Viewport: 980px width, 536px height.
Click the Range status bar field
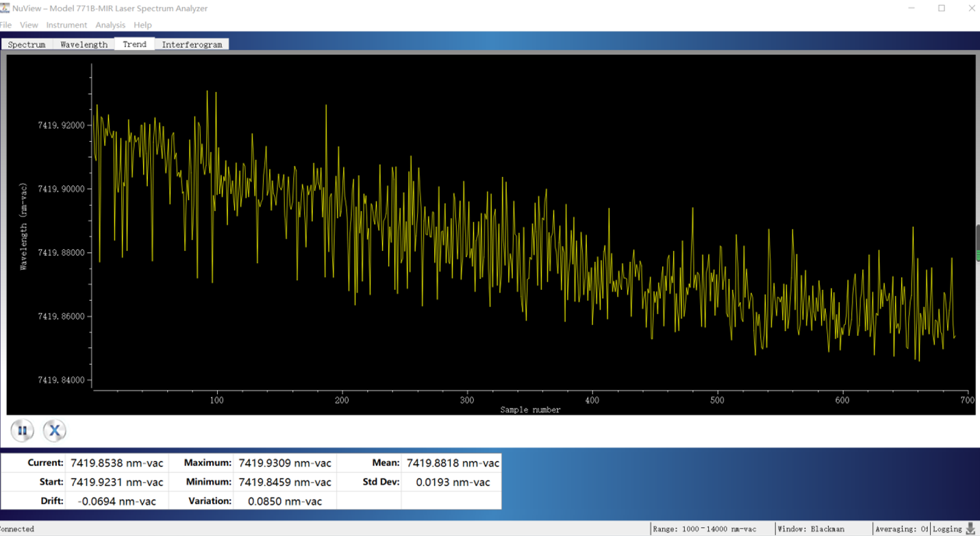(704, 529)
